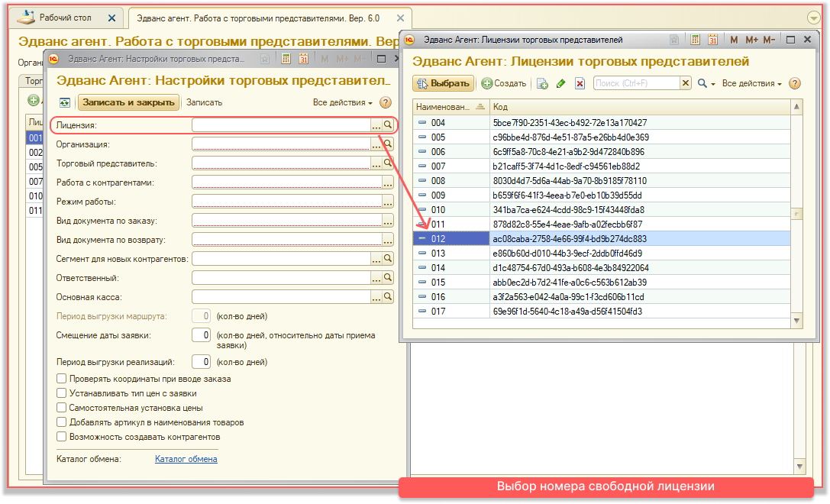
Task: Enable Проверять координаты при вводе заказа checkbox
Action: pos(62,379)
